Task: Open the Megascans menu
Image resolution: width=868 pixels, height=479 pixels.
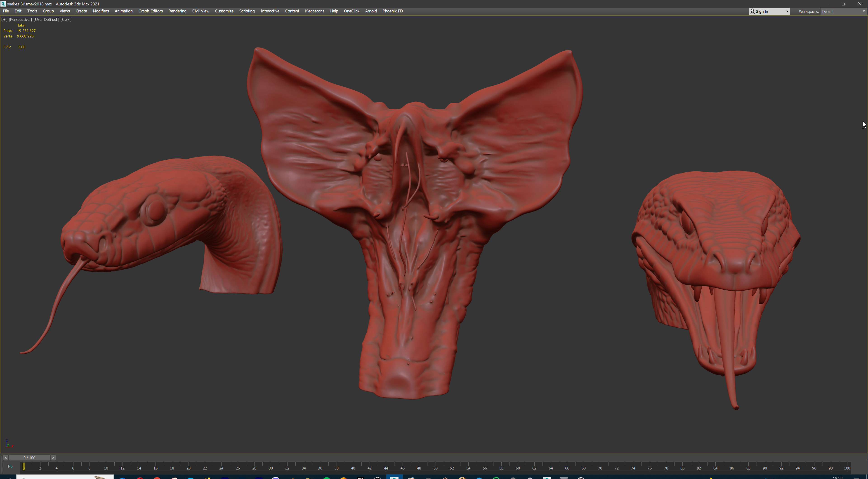Action: 314,11
